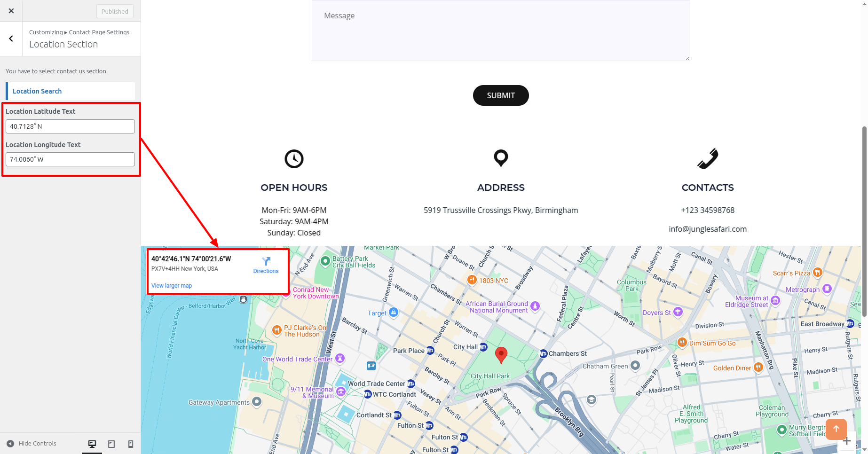Click the map coordinates title 40°42'46.1"N
The width and height of the screenshot is (868, 454).
click(191, 259)
